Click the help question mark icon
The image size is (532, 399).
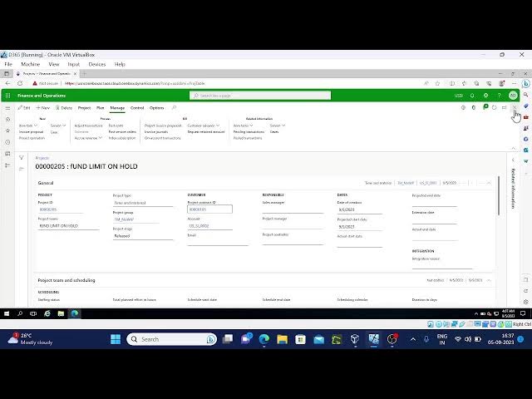coord(500,96)
